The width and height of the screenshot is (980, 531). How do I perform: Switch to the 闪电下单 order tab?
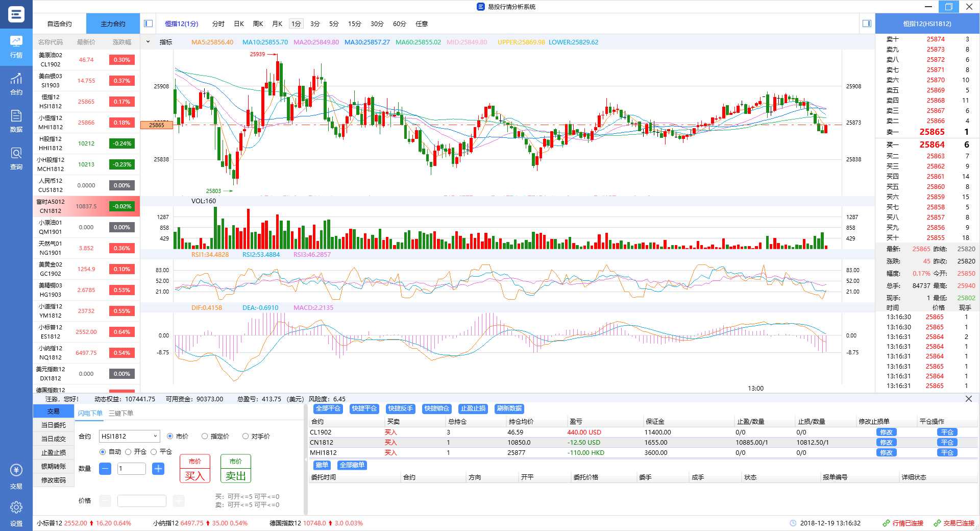point(90,414)
